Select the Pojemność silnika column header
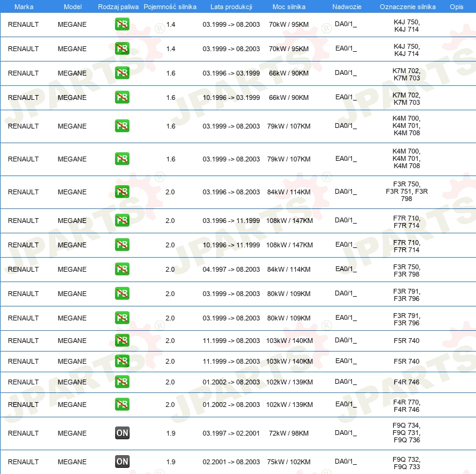Viewport: 476px width, 474px height. (x=170, y=6)
